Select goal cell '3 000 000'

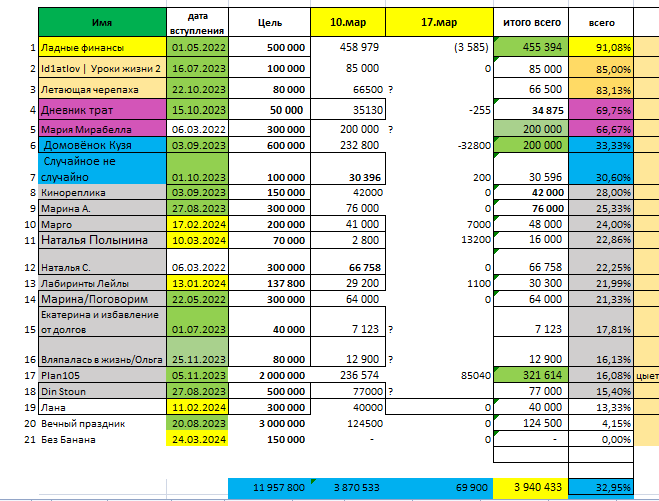click(x=269, y=423)
